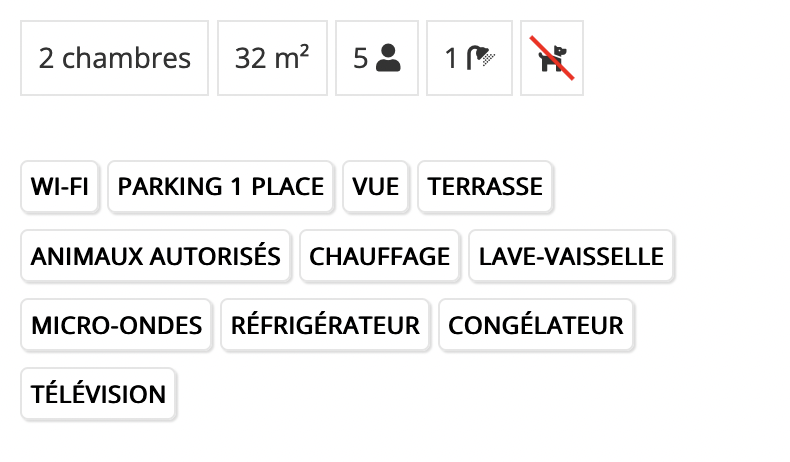Screen dimensions: 790x462
Task: Click the CHAUFFAGE amenity tag
Action: (x=379, y=256)
